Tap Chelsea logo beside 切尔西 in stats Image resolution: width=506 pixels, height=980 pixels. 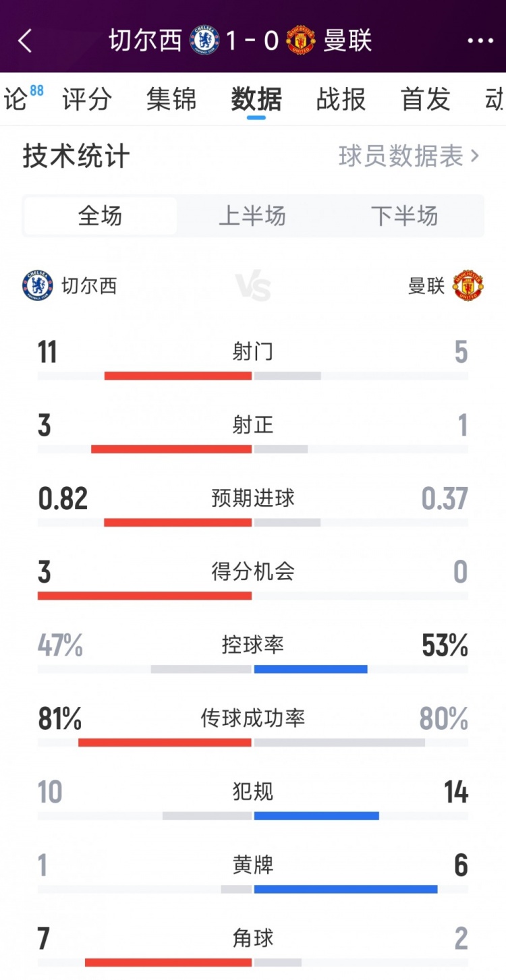tap(37, 286)
